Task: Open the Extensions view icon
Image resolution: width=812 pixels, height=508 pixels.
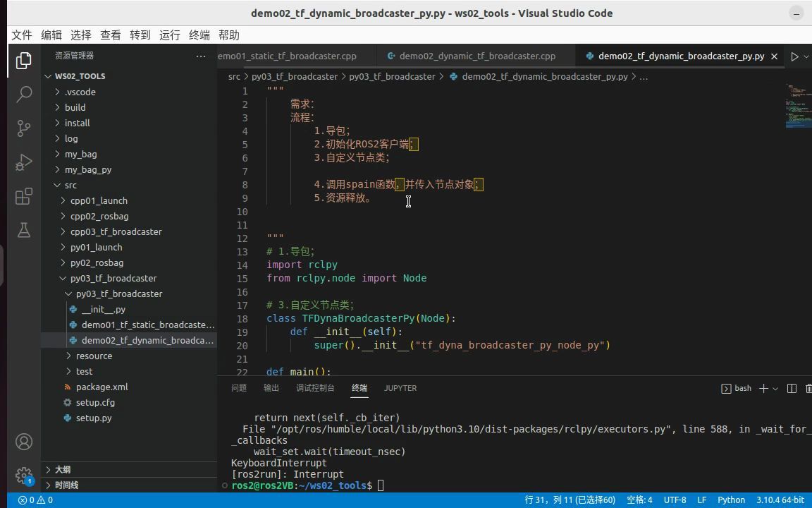Action: tap(24, 196)
